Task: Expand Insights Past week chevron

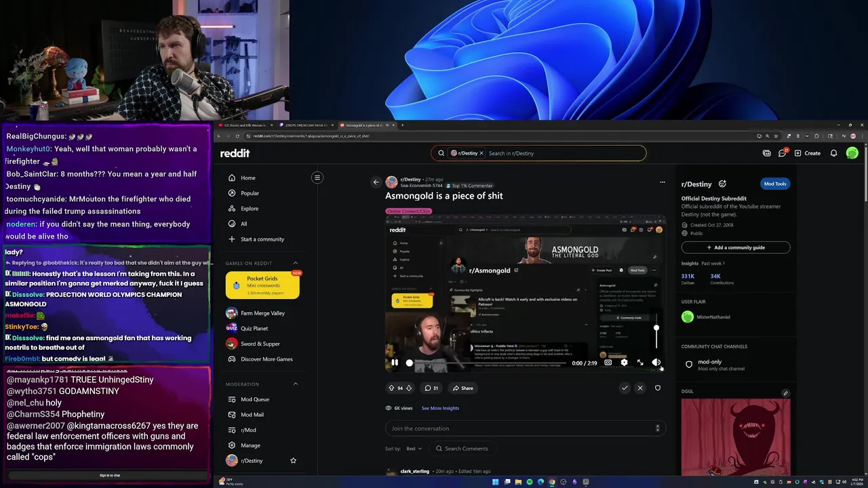Action: (724, 263)
